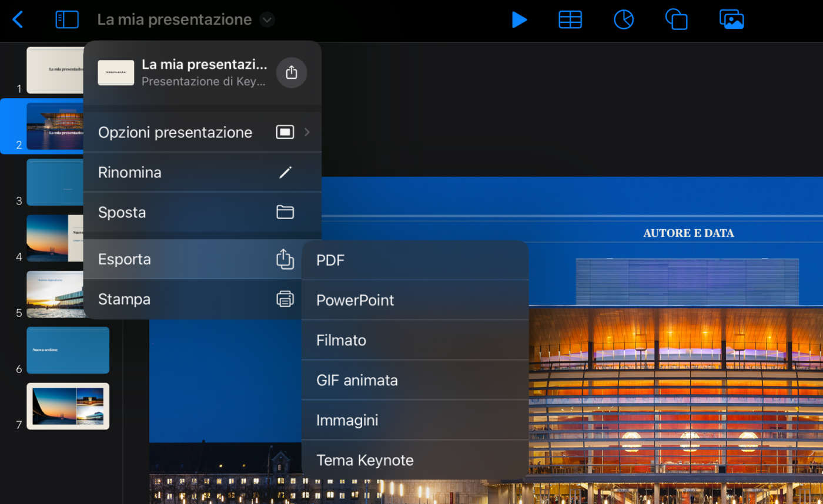Click the 'Presentazione di Key…' subtitle in the menu header

(x=203, y=81)
